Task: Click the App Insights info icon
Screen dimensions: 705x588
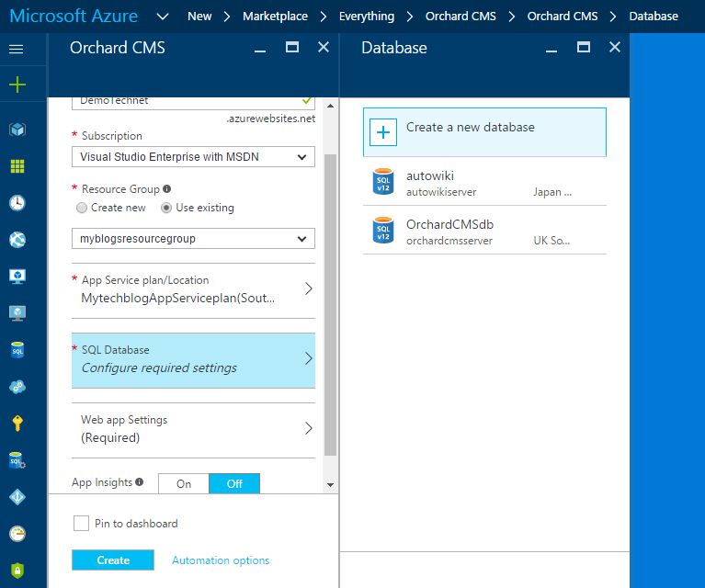Action: tap(140, 482)
